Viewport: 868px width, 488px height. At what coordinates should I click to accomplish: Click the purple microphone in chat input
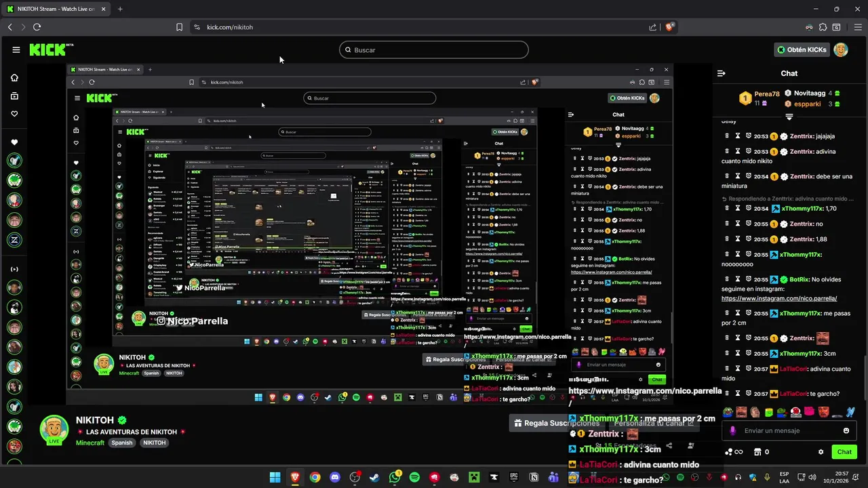[x=732, y=430]
